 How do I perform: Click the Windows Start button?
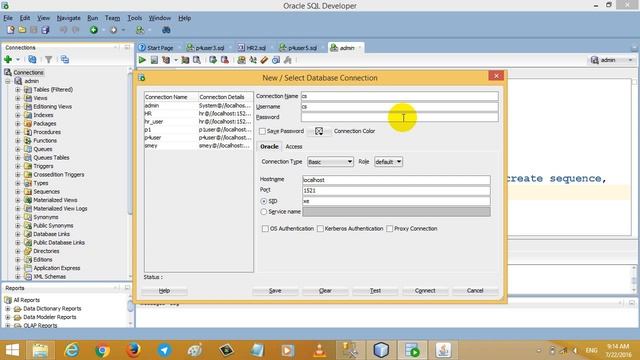pyautogui.click(x=12, y=350)
